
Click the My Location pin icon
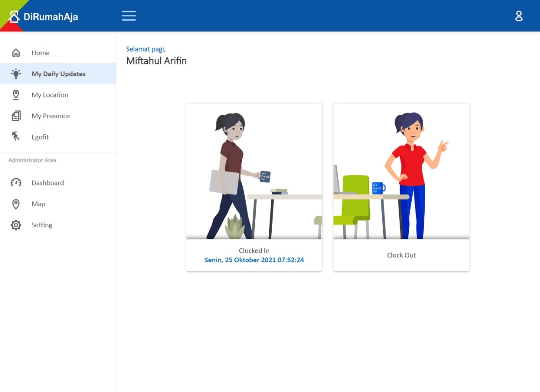[x=16, y=95]
